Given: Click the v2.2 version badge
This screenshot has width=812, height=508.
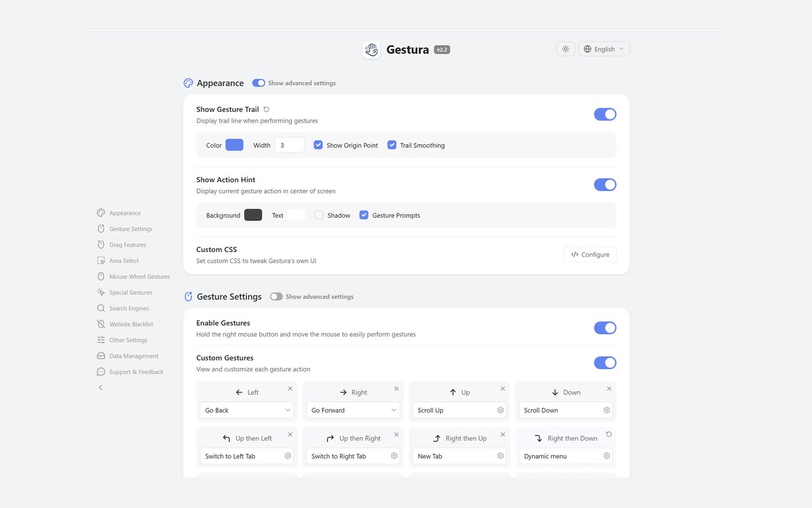Looking at the screenshot, I should click(x=442, y=50).
